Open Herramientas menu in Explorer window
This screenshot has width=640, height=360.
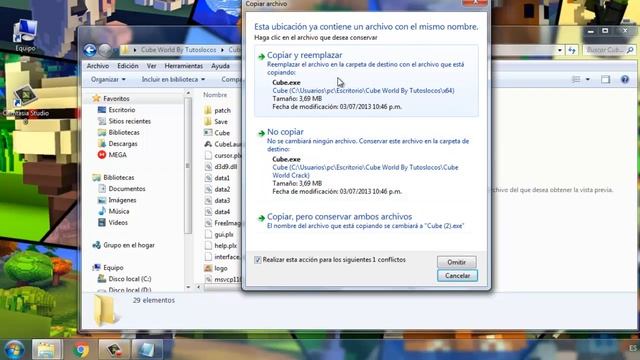coord(184,66)
